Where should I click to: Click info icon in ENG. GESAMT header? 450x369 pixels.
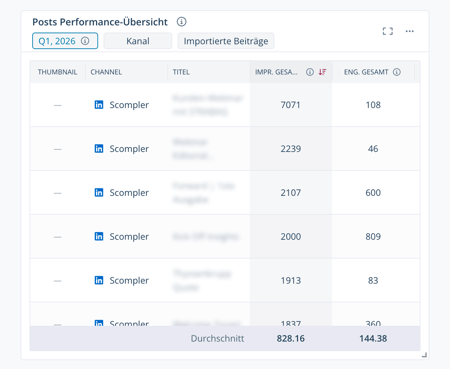coord(397,72)
